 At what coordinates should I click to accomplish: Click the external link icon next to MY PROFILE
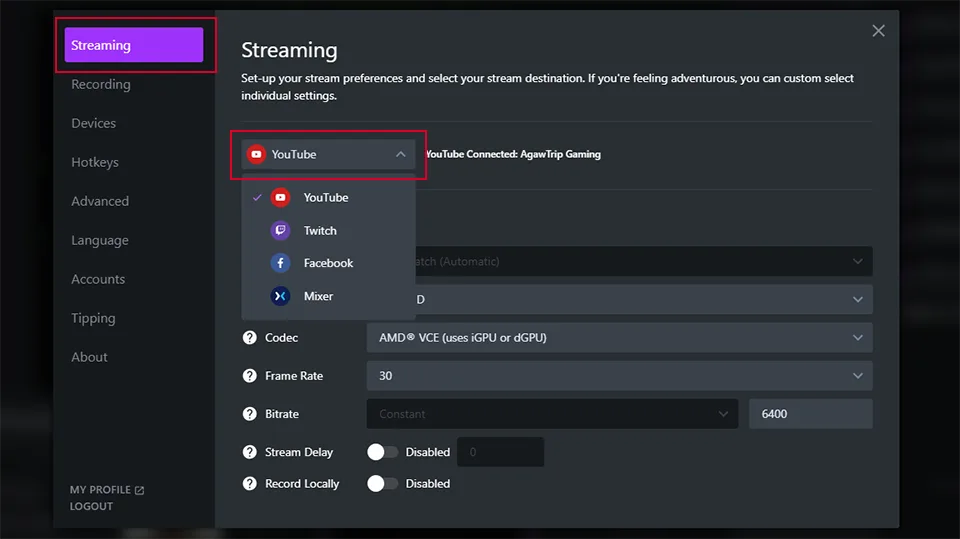coord(139,490)
